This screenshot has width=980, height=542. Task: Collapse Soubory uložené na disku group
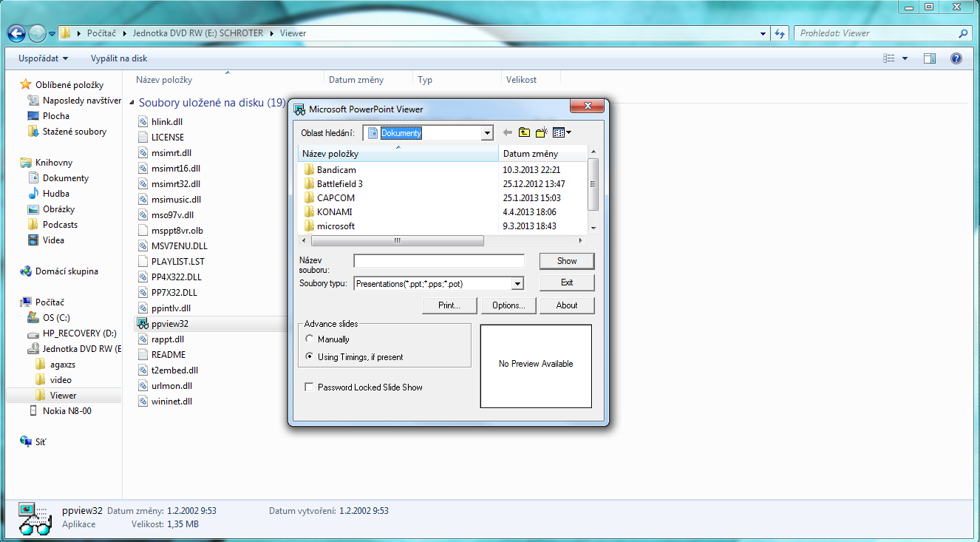(132, 104)
